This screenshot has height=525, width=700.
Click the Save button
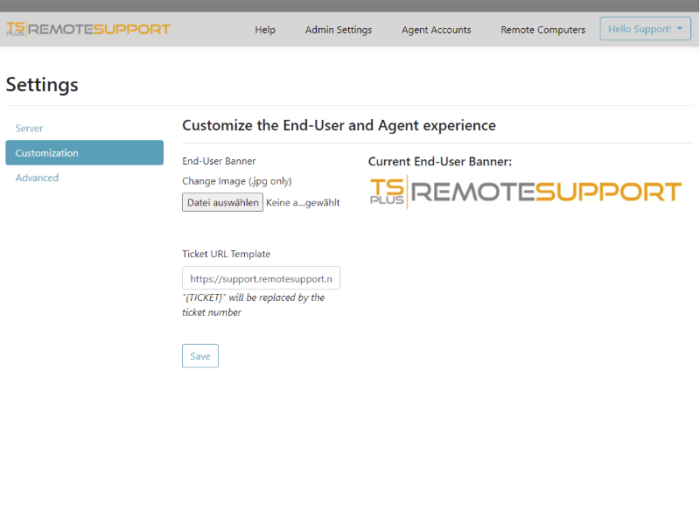(200, 356)
